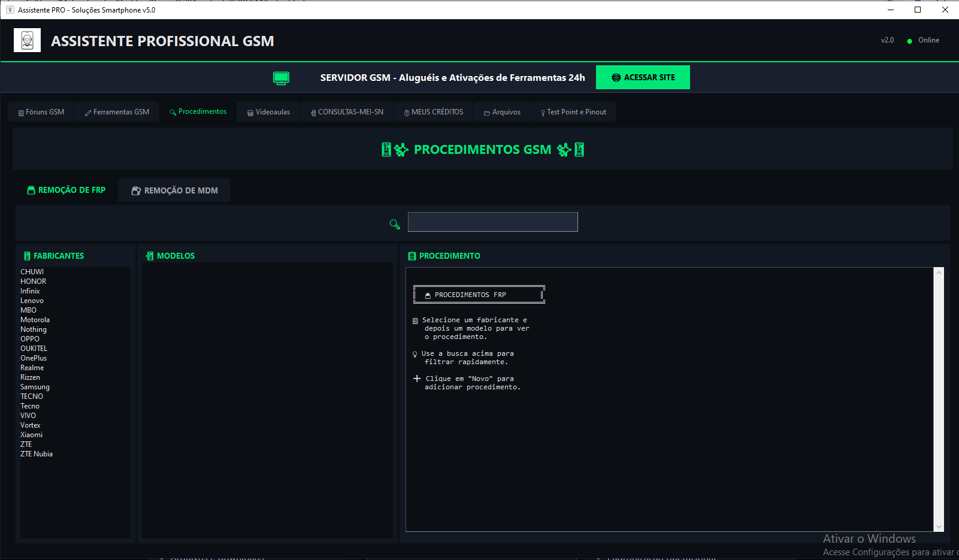This screenshot has height=560, width=959.
Task: Open the ACESSAR SITE button
Action: point(643,77)
